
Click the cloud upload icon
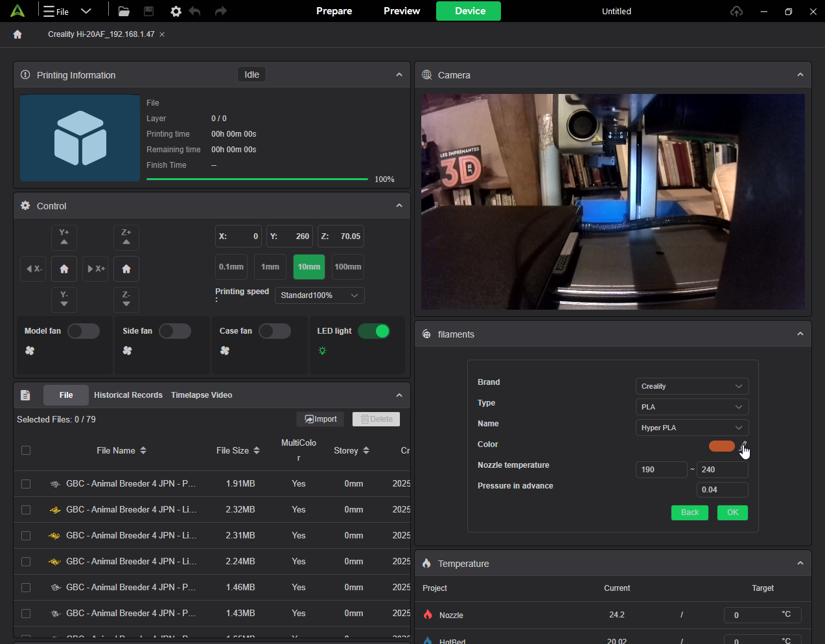tap(736, 12)
